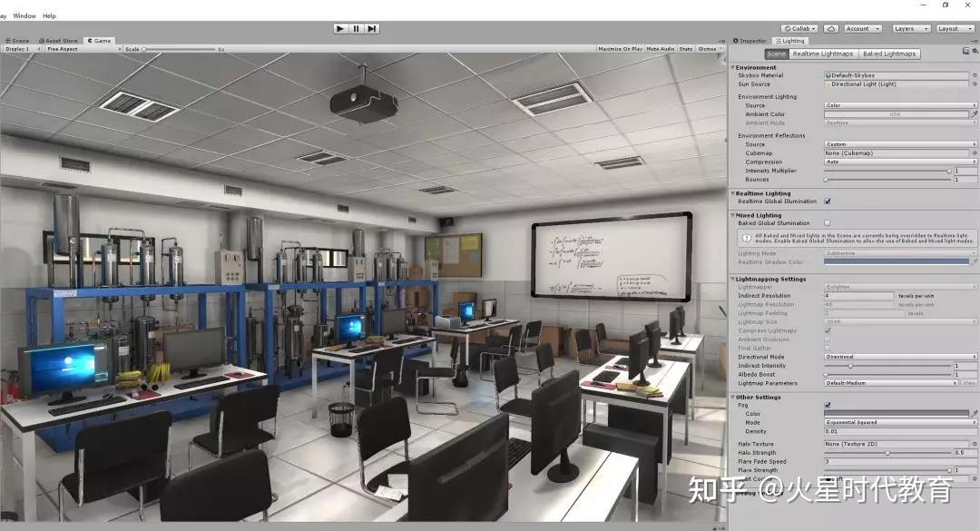Switch to the Baked Lightmaps tab

click(888, 53)
